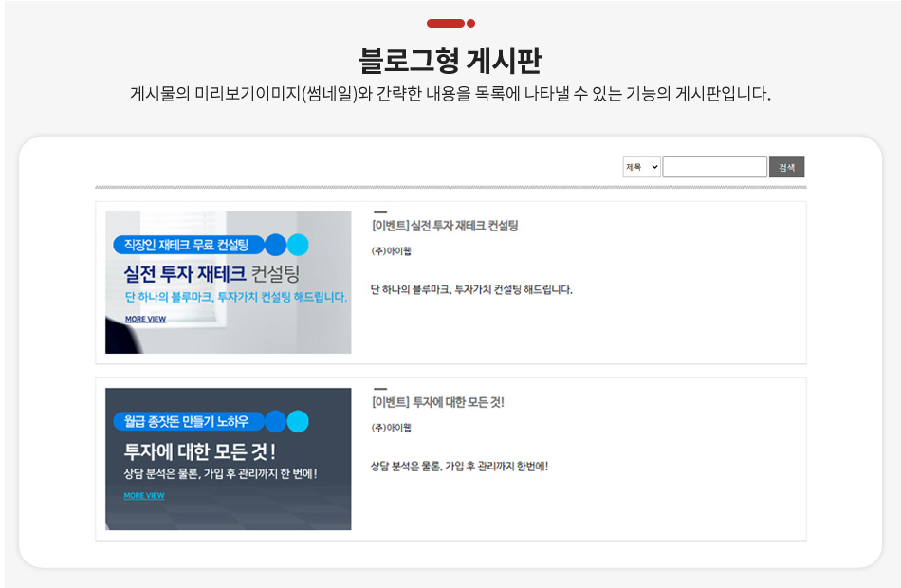Open the 실전 투자 재테크 컨설팅 thumbnail
This screenshot has width=901, height=588.
(229, 283)
